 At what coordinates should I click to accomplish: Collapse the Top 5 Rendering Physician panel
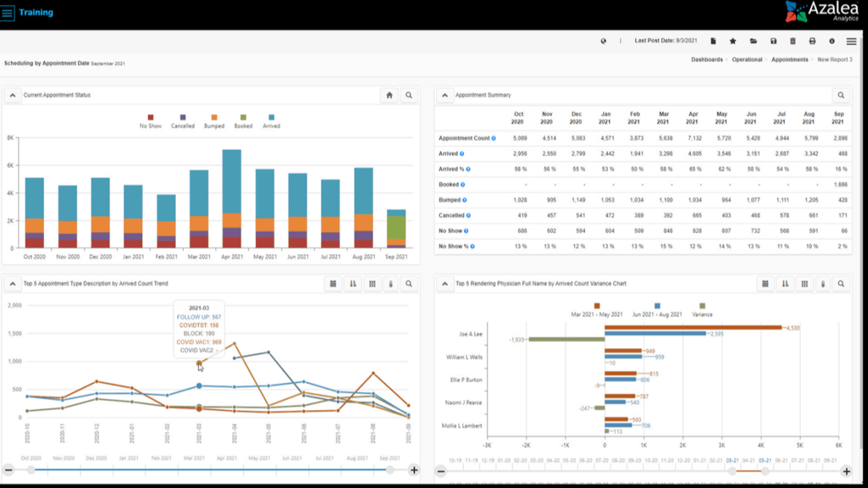click(x=445, y=284)
